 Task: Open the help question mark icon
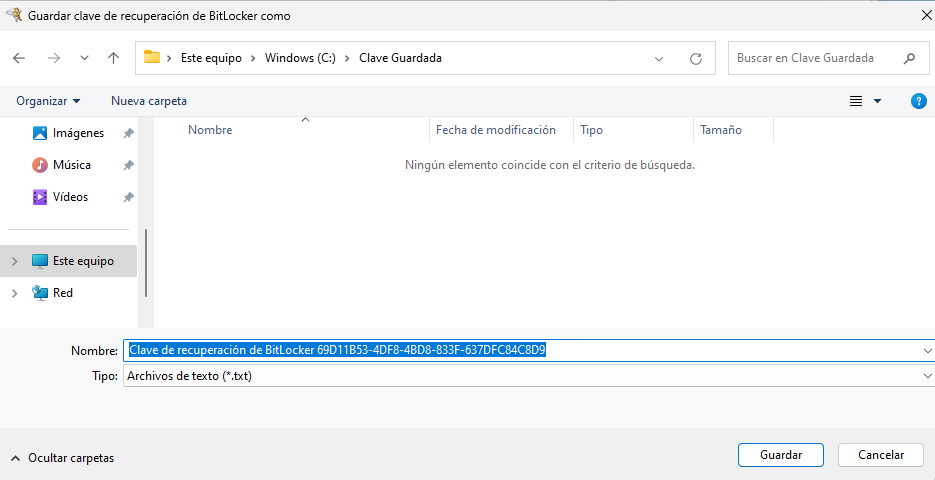918,101
